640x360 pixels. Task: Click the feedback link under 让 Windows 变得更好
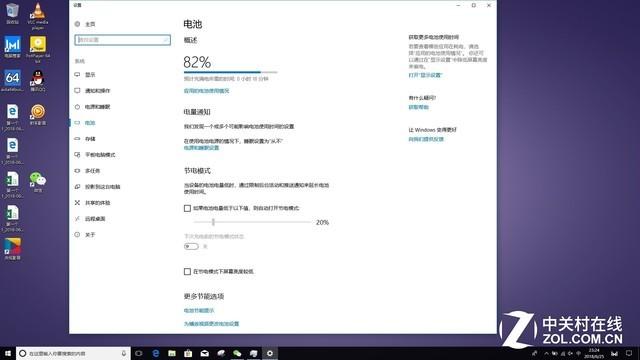tap(426, 139)
